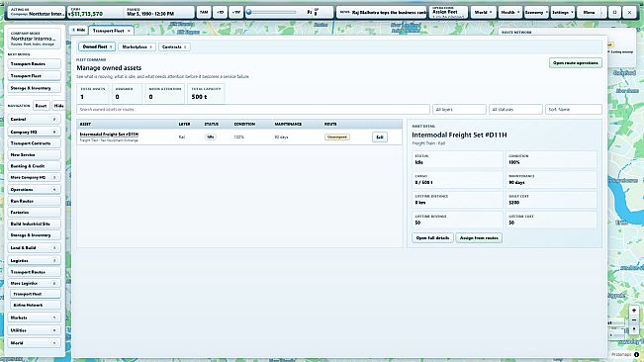Open Factories in sidebar
Image resolution: width=644 pixels, height=362 pixels.
(34, 213)
